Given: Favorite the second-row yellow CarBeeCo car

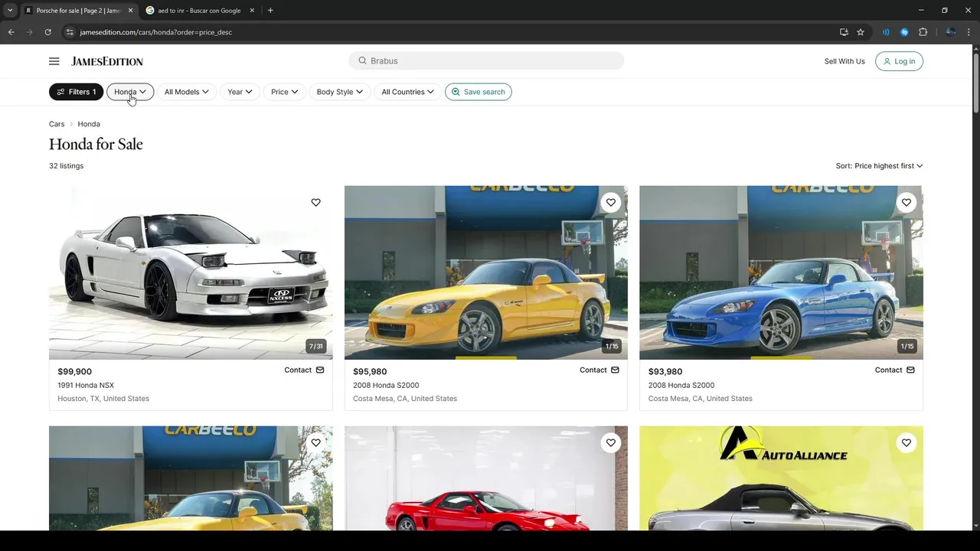Looking at the screenshot, I should (x=315, y=442).
